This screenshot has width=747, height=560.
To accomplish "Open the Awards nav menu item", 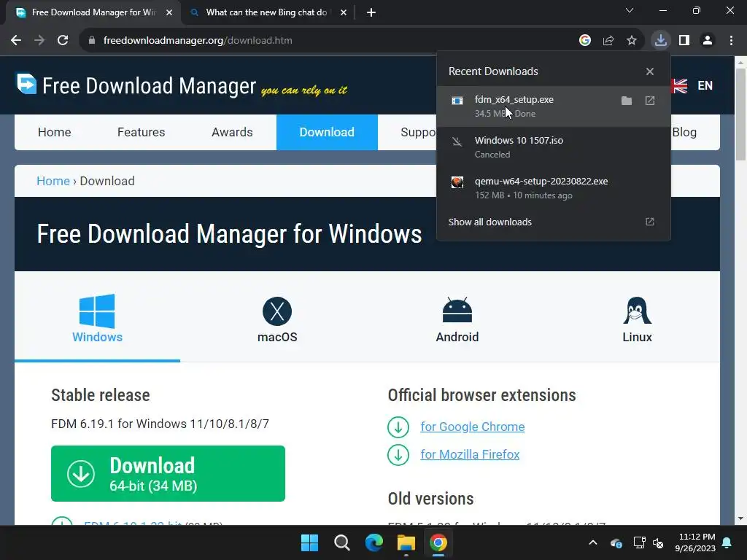I will click(x=232, y=133).
